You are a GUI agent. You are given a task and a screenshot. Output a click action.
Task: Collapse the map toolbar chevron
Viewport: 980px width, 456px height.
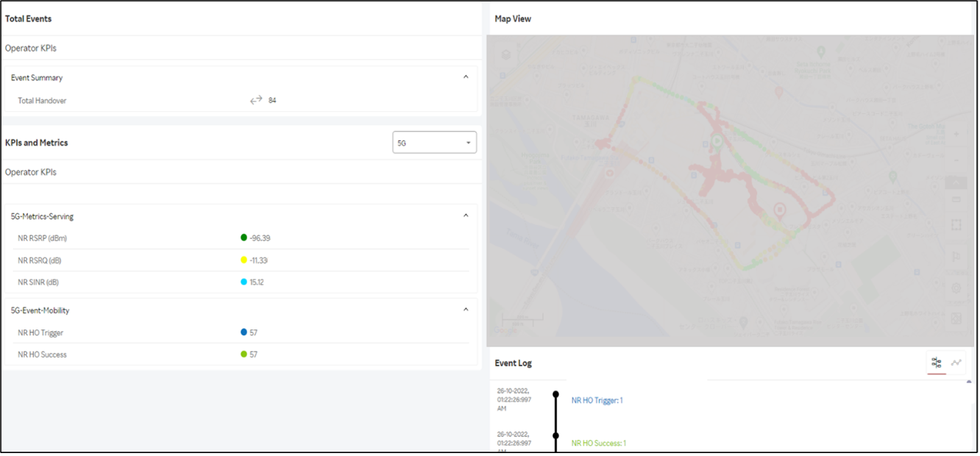point(956,182)
